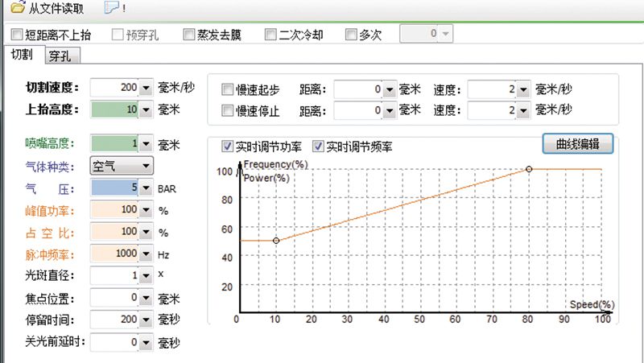Click the 停留时间 input field

pos(114,319)
